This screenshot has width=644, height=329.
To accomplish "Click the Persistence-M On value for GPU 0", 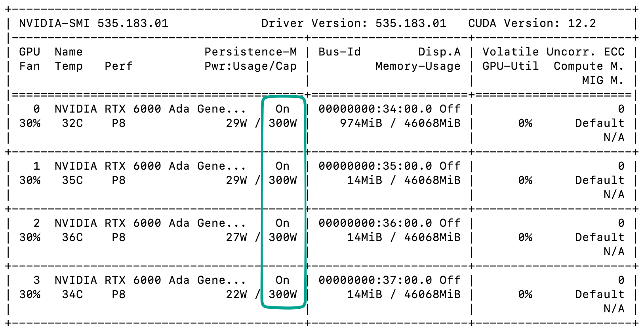I will coord(282,109).
